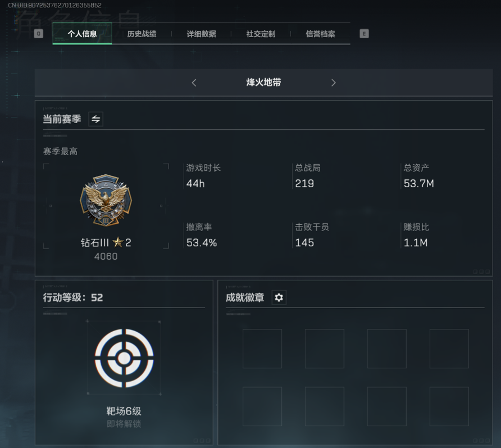The width and height of the screenshot is (501, 448).
Task: Toggle the season swap arrows icon
Action: coord(96,119)
